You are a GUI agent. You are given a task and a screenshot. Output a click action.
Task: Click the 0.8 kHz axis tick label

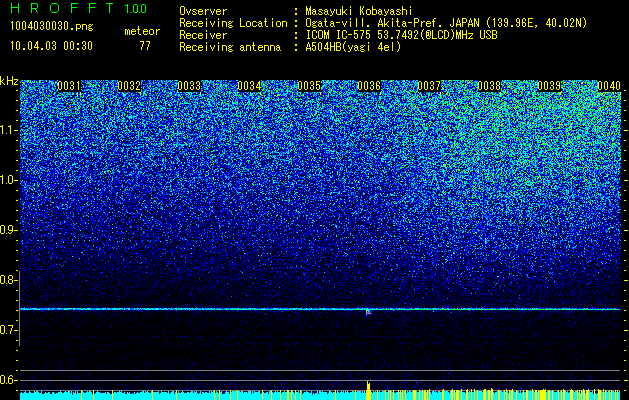(7, 280)
